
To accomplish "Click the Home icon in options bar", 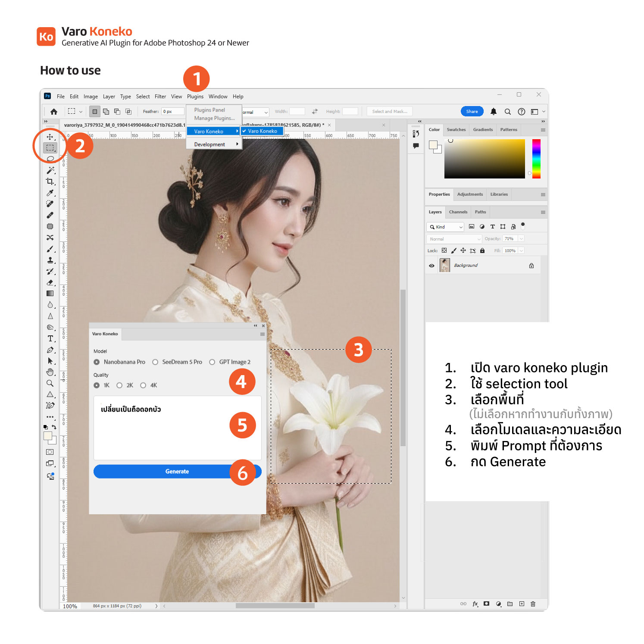I will point(54,112).
